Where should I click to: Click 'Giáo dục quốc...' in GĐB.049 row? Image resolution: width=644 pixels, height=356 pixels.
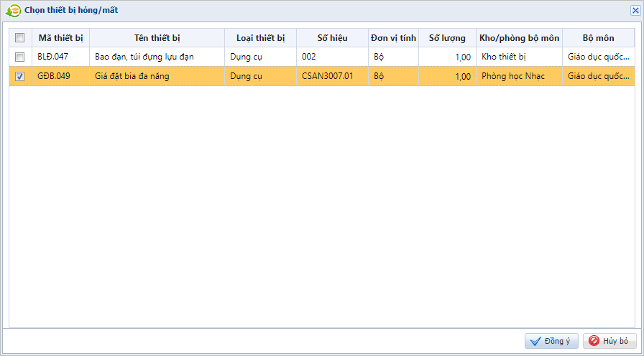599,76
